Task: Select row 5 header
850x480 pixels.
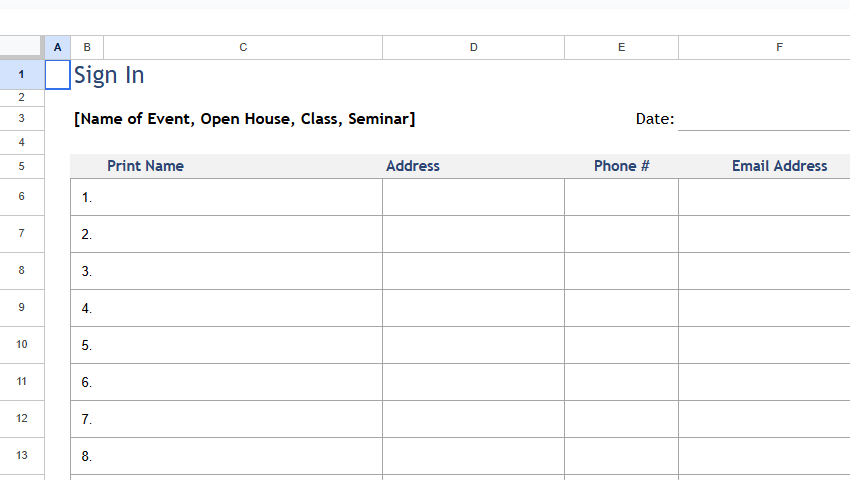Action: point(22,166)
